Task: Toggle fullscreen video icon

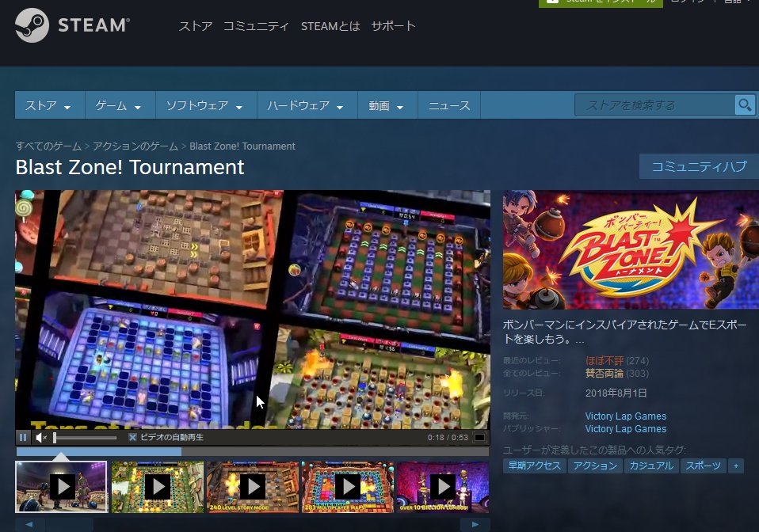Action: [479, 437]
